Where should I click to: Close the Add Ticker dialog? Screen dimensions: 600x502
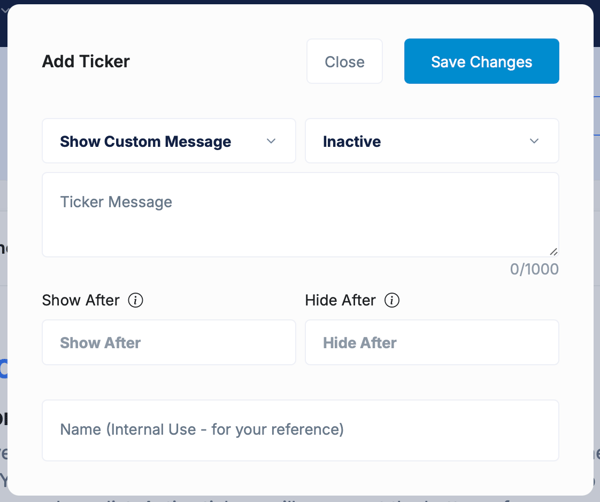[344, 62]
